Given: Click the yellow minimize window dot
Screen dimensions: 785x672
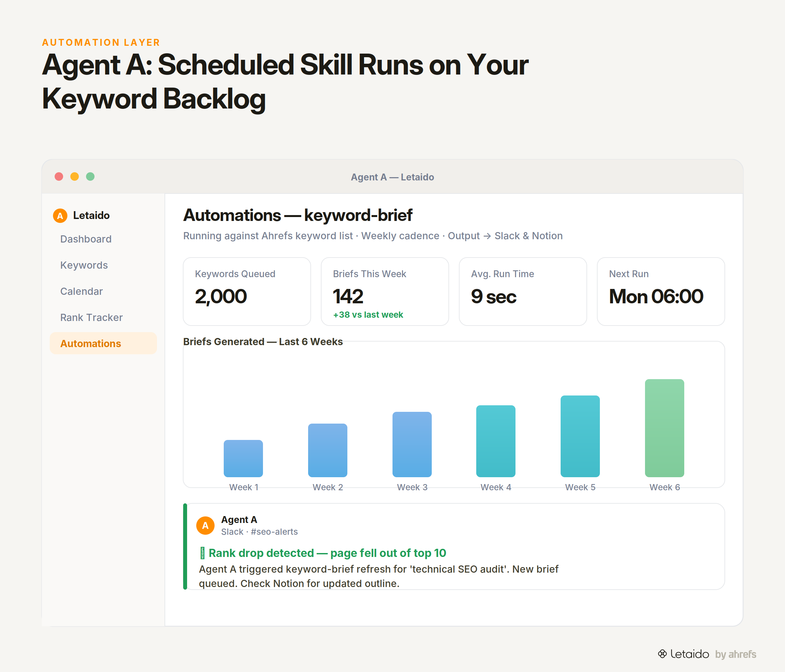Looking at the screenshot, I should click(x=75, y=176).
